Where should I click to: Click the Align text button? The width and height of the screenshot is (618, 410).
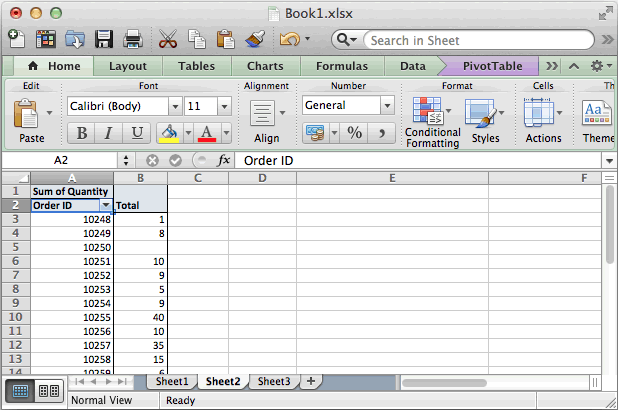[x=267, y=120]
